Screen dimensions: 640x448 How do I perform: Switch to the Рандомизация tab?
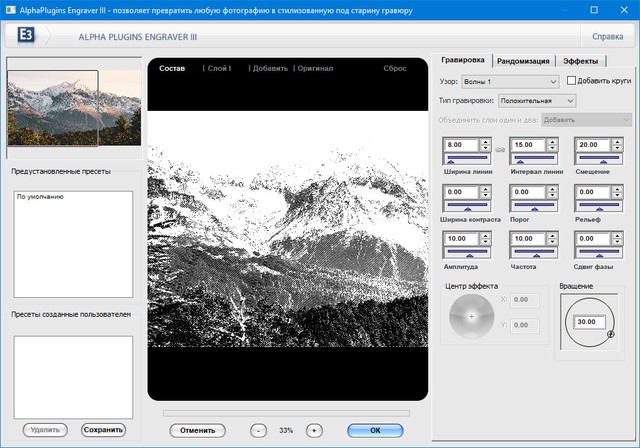[x=525, y=61]
